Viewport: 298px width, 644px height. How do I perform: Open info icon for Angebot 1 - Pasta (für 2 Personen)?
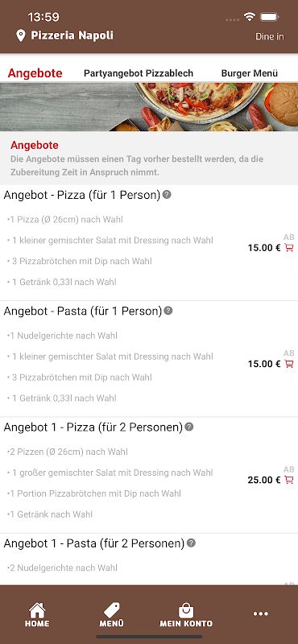pyautogui.click(x=191, y=543)
